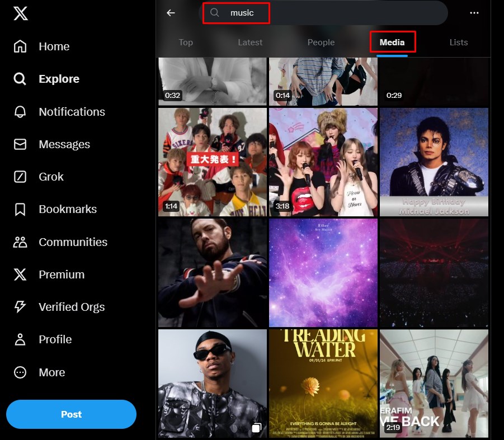
Task: Go back using the arrow icon
Action: coord(171,13)
